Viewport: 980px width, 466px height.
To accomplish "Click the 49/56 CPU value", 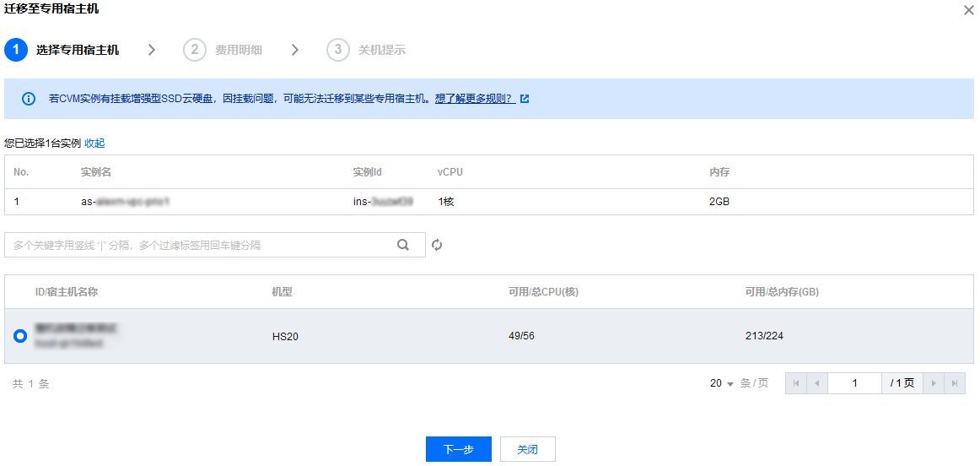I will tap(522, 337).
